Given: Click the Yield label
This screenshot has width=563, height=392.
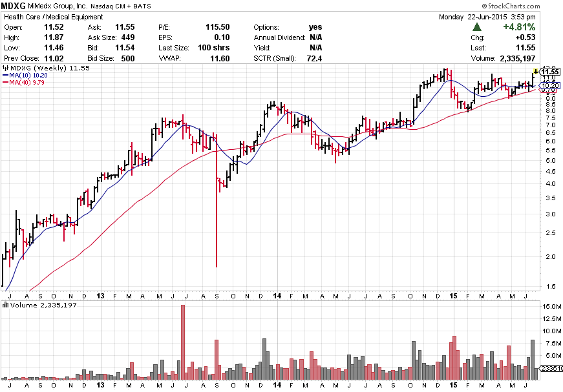Looking at the screenshot, I should tap(262, 48).
